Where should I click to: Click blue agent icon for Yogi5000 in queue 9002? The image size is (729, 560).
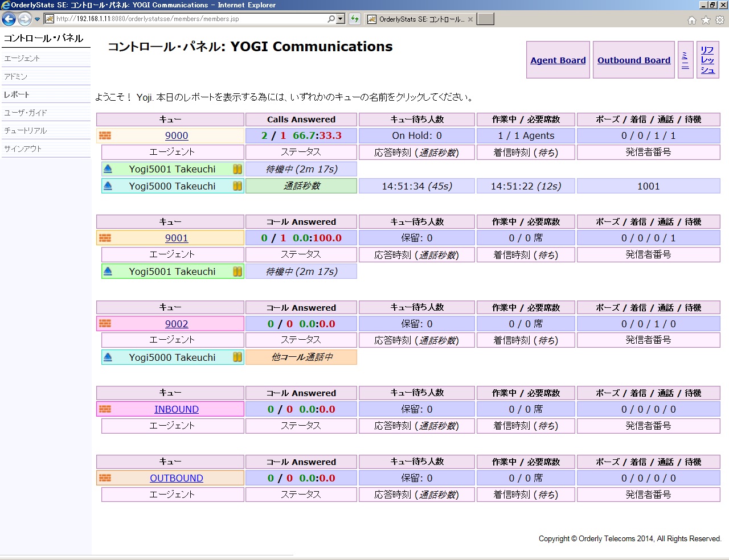click(x=108, y=357)
